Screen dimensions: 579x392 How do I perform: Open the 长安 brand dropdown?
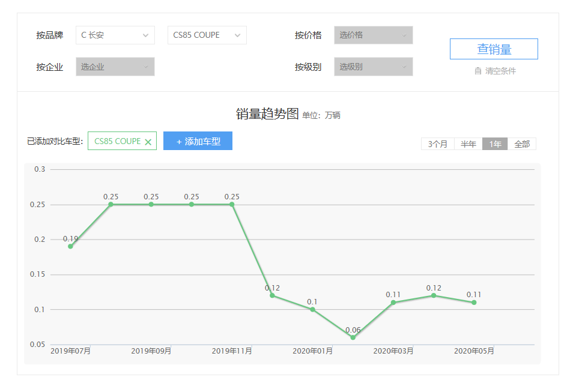coord(115,35)
